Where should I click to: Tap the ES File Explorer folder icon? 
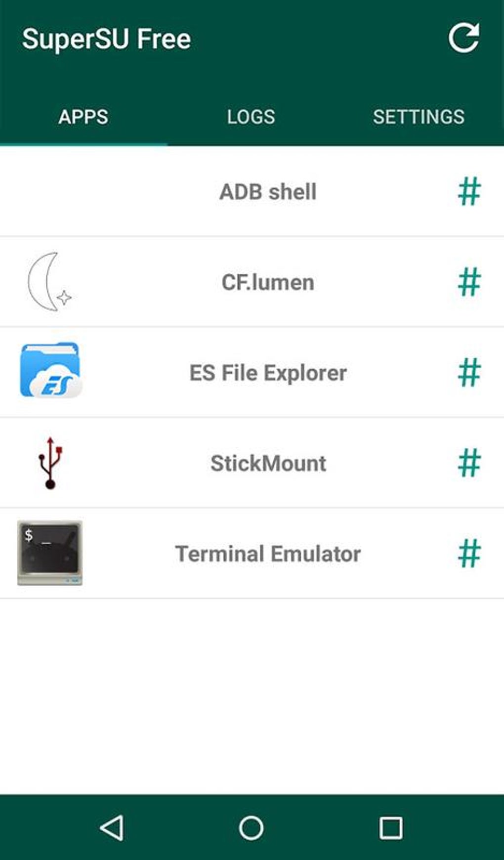pyautogui.click(x=50, y=371)
